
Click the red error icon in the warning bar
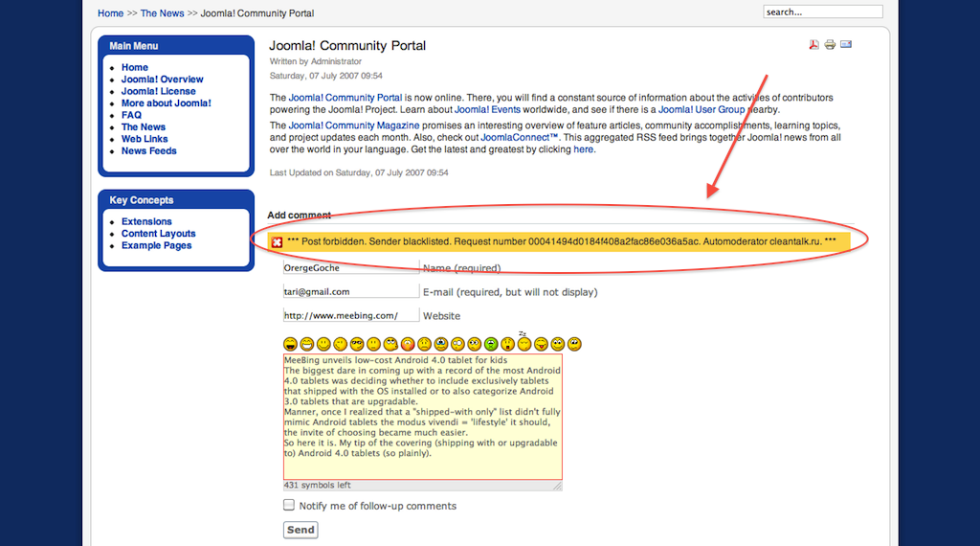277,241
